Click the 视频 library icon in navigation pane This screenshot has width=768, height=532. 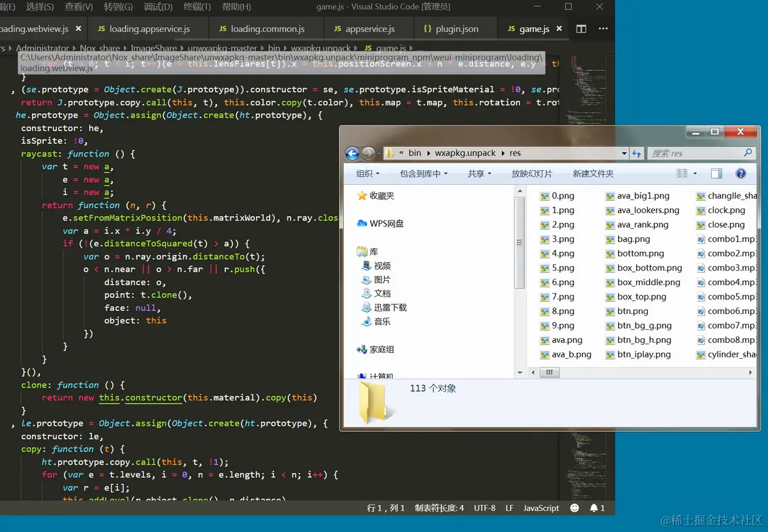click(367, 265)
